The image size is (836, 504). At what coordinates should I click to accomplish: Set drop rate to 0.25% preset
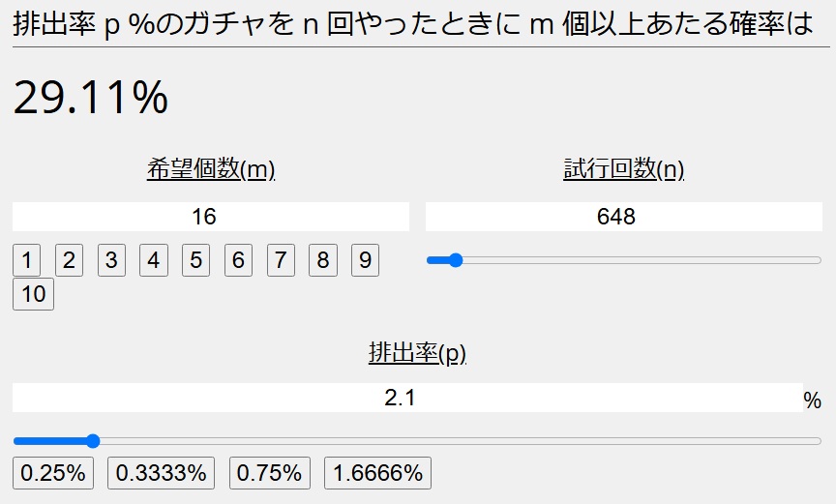[x=53, y=473]
